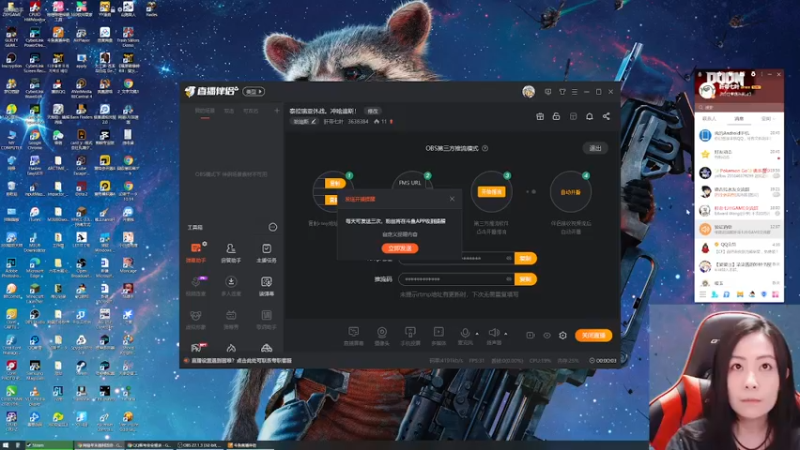
Task: Reveal the rtmp address with eye icon
Action: tap(509, 258)
